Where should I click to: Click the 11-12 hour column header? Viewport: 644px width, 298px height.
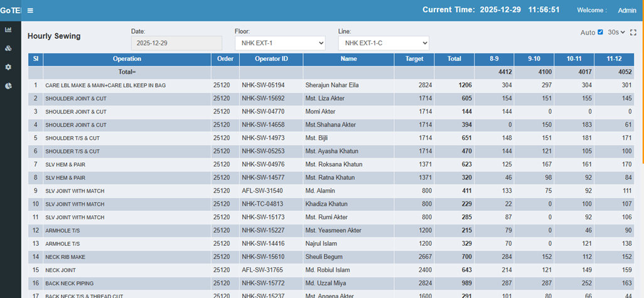614,59
